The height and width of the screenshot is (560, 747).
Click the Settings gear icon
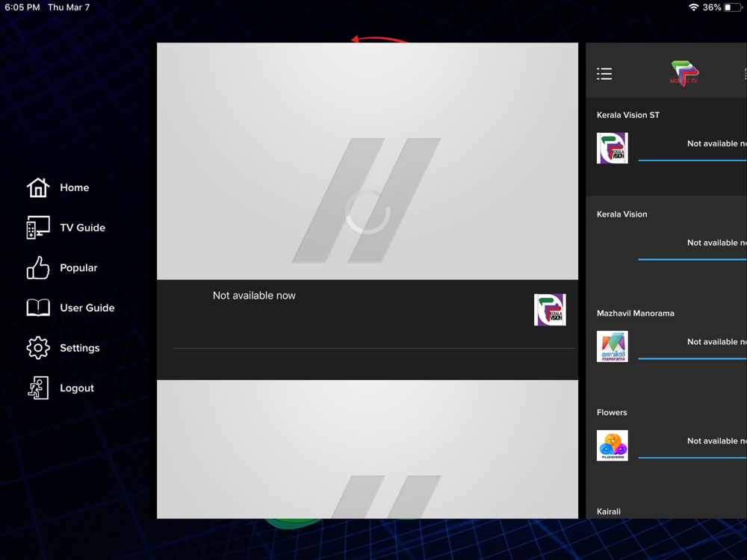(38, 348)
